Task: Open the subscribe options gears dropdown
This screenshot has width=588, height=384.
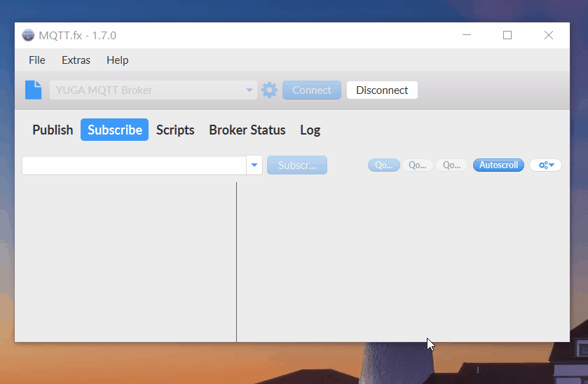Action: pos(546,165)
